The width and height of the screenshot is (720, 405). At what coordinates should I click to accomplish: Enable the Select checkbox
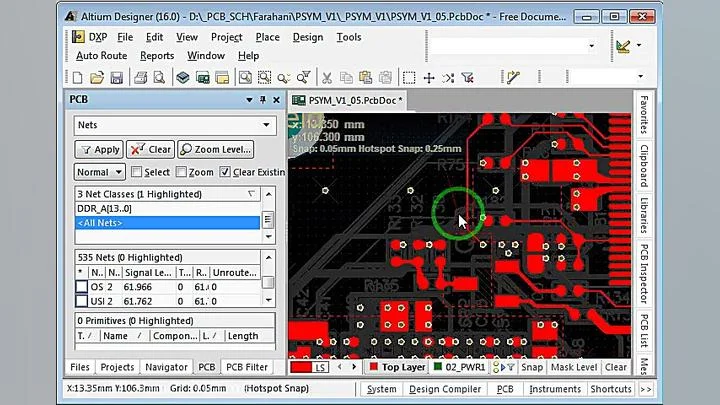(x=136, y=172)
